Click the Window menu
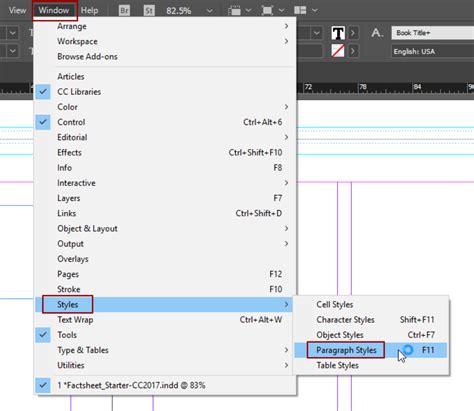 point(54,10)
